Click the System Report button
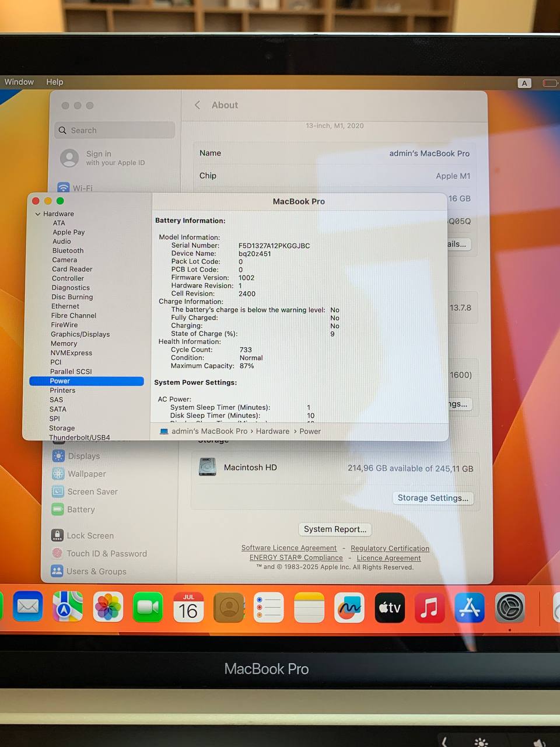Screen dimensions: 560x747 (x=335, y=529)
